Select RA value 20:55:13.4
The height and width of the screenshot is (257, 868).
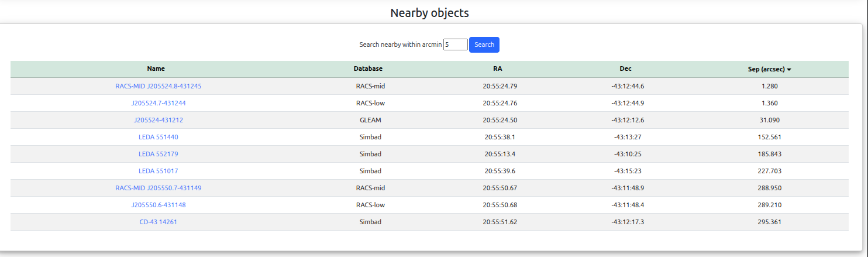(x=500, y=154)
